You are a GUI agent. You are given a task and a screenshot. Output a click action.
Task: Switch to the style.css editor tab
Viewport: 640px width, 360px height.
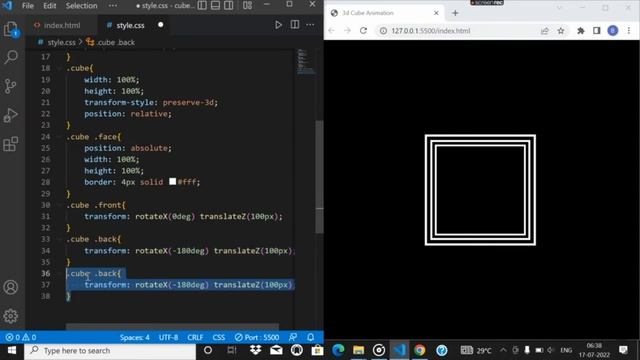point(130,25)
